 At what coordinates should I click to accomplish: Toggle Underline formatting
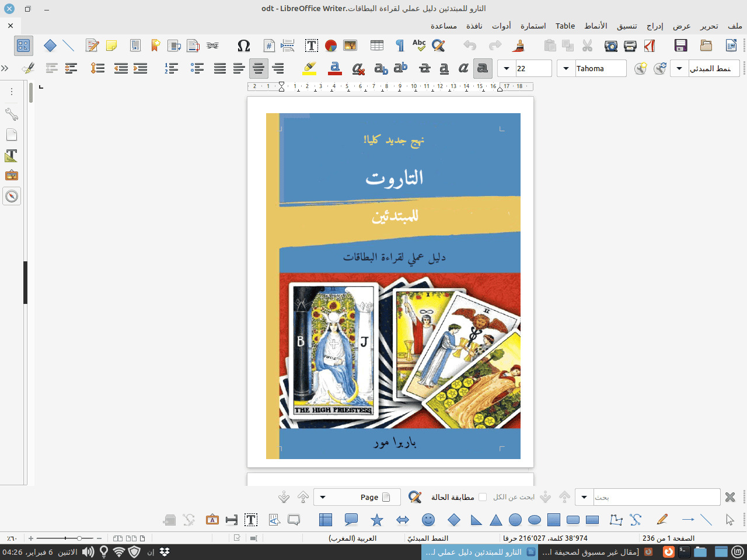point(444,68)
